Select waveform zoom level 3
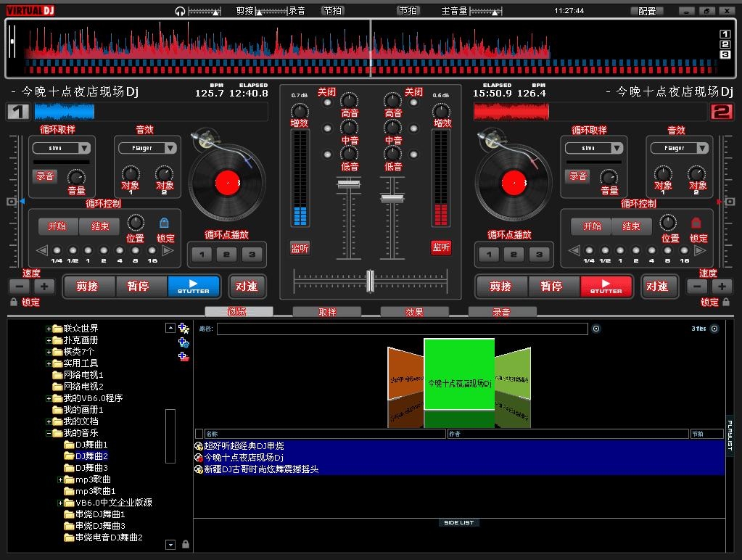The image size is (742, 560). pyautogui.click(x=725, y=55)
